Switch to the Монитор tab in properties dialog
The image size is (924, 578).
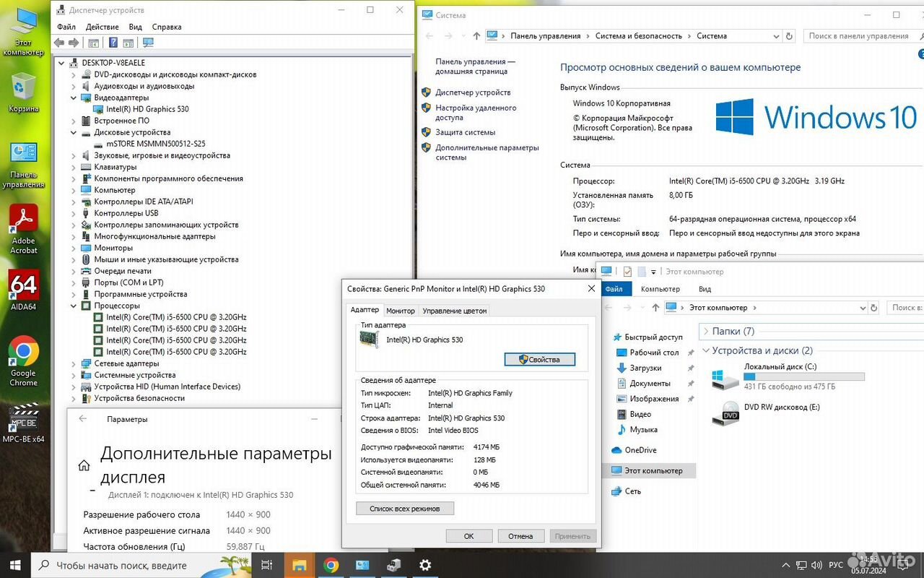[x=401, y=311]
